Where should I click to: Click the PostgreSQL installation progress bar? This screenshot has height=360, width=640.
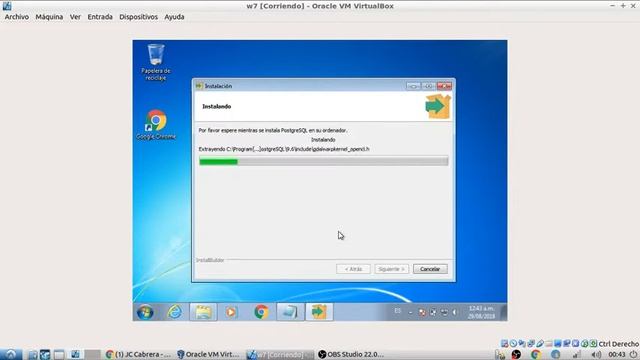324,162
